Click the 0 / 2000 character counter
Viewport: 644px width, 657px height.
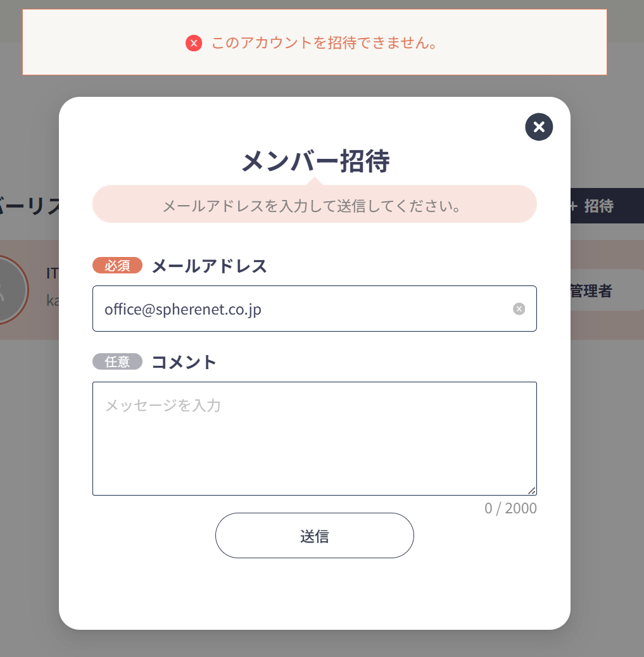point(510,508)
